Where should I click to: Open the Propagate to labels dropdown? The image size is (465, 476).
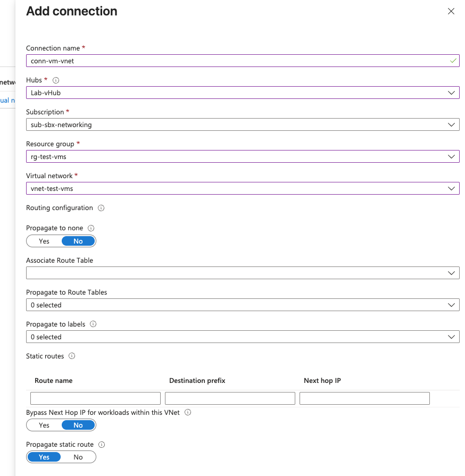(x=243, y=337)
